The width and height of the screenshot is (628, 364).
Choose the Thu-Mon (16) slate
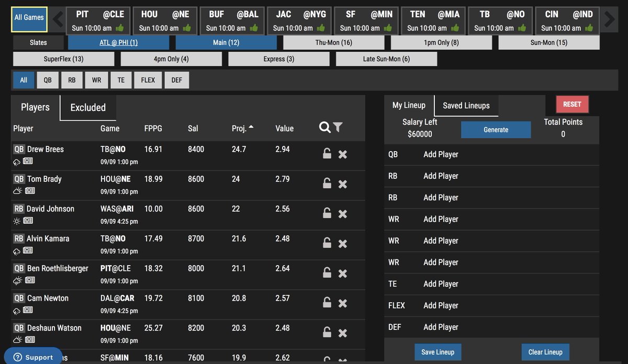[x=334, y=42]
